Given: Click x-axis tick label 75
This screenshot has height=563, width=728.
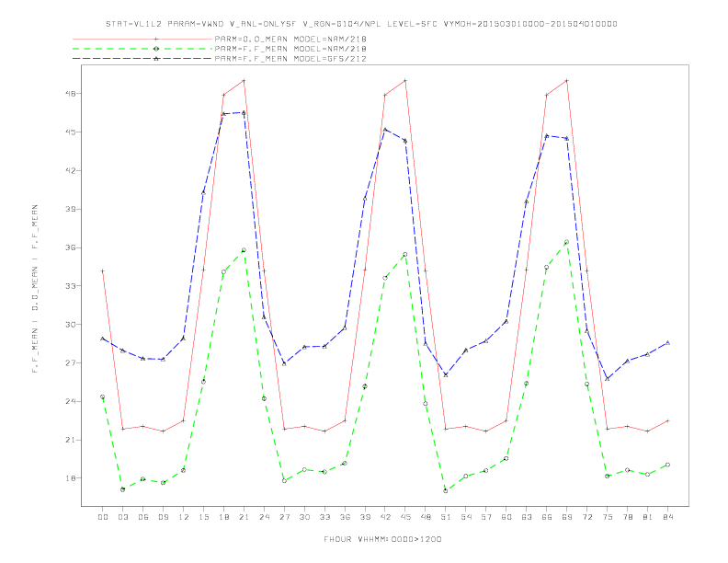Looking at the screenshot, I should pyautogui.click(x=608, y=517).
